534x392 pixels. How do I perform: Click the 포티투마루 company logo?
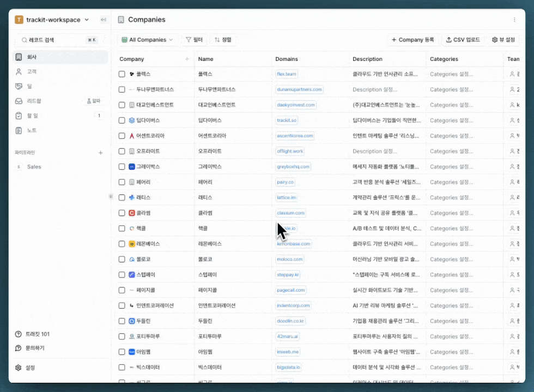132,336
